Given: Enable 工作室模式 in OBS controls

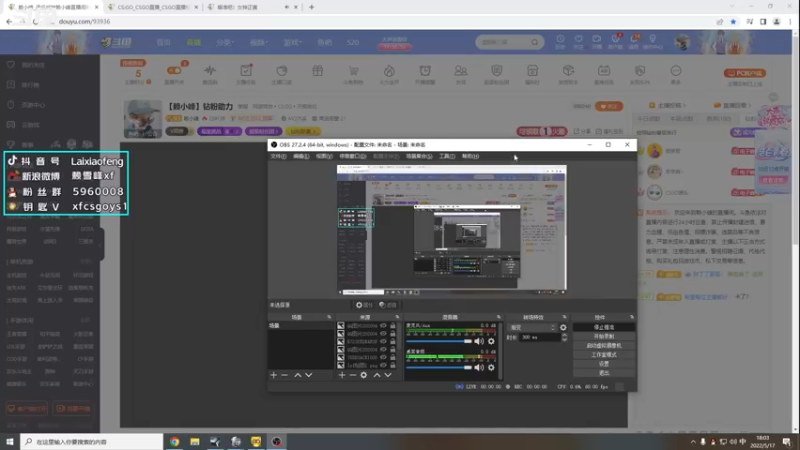Looking at the screenshot, I should coord(604,355).
